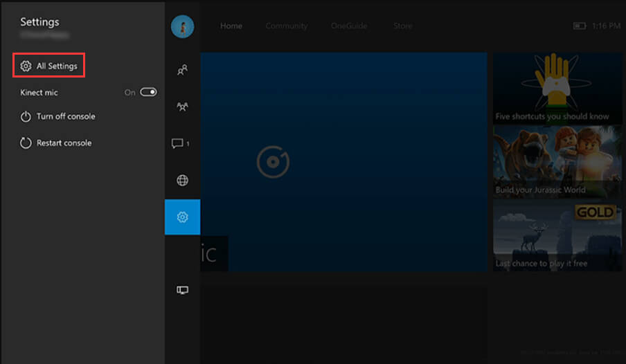Viewport: 626px width, 364px height.
Task: Select the settings gear in guide
Action: (x=182, y=217)
